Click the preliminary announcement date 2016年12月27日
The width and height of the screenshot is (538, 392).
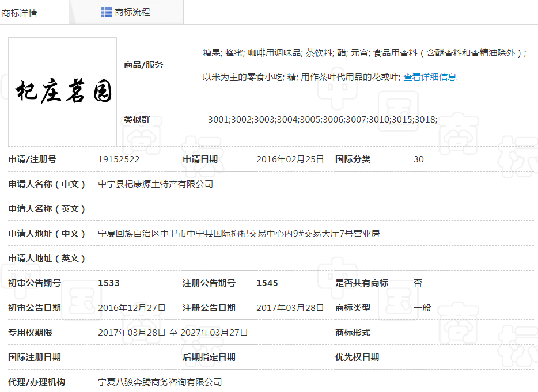[132, 308]
